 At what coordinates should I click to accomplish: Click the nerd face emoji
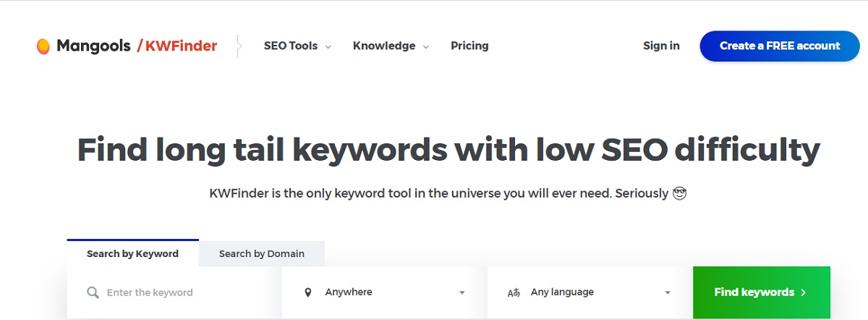pyautogui.click(x=679, y=194)
